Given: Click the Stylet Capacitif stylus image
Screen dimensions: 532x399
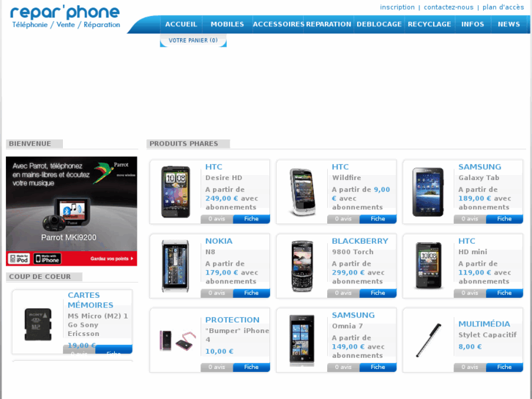Looking at the screenshot, I should (x=429, y=340).
